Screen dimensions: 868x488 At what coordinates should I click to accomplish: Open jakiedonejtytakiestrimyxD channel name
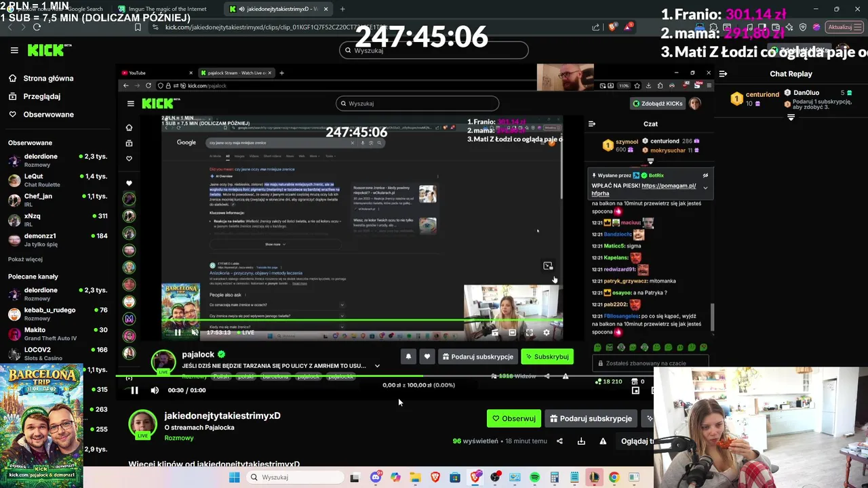click(x=222, y=415)
